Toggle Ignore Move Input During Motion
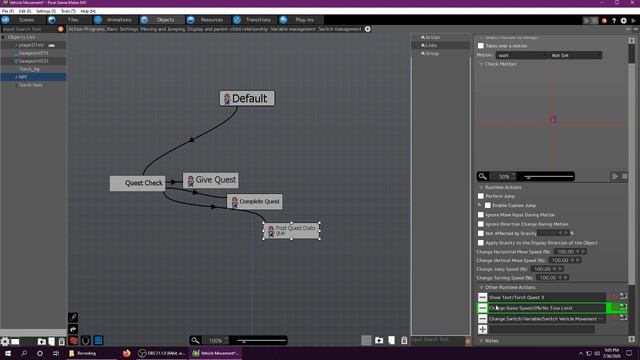 481,215
